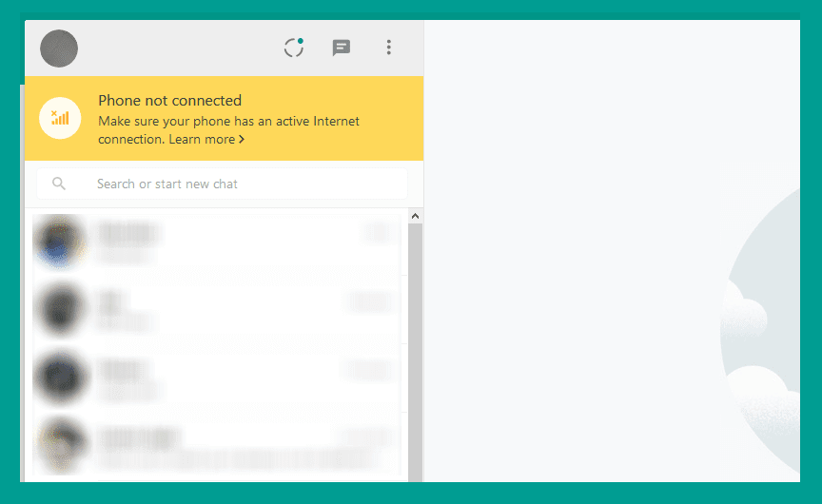
Task: Click the profile avatar in header
Action: pyautogui.click(x=59, y=48)
